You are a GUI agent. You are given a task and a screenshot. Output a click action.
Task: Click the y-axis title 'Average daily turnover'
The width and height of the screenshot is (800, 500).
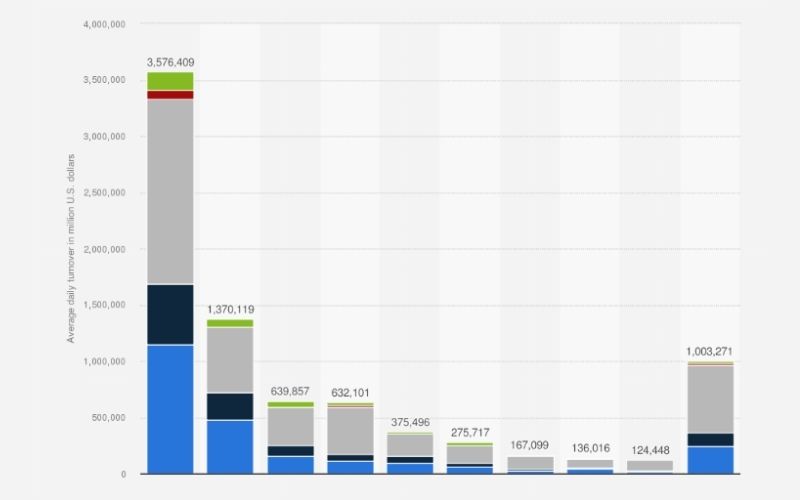[x=71, y=250]
